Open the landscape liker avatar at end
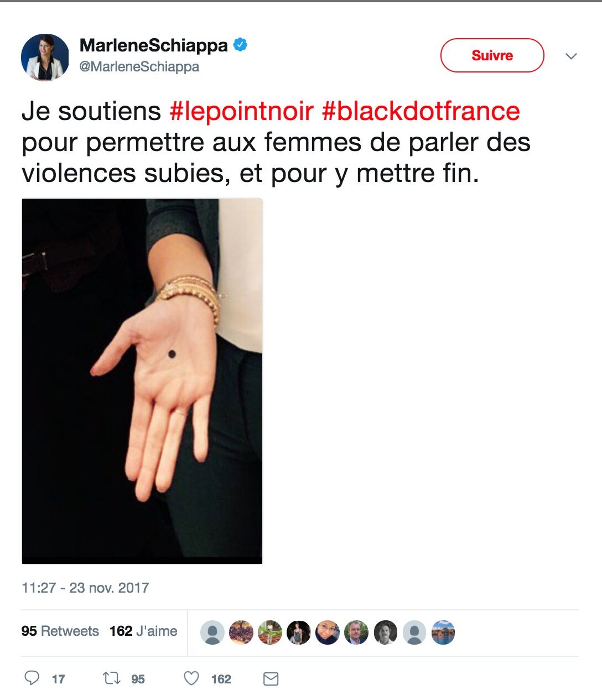This screenshot has width=602, height=700. (443, 632)
